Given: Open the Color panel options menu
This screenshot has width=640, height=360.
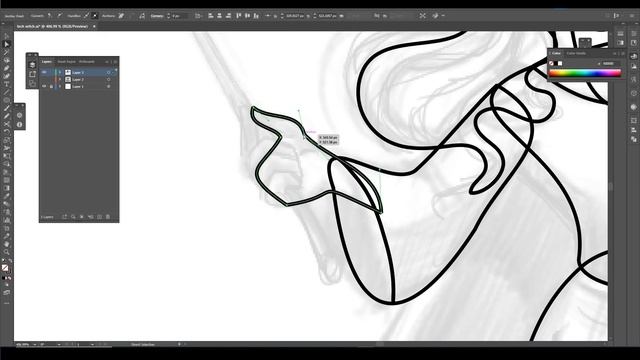Looking at the screenshot, I should tap(622, 53).
